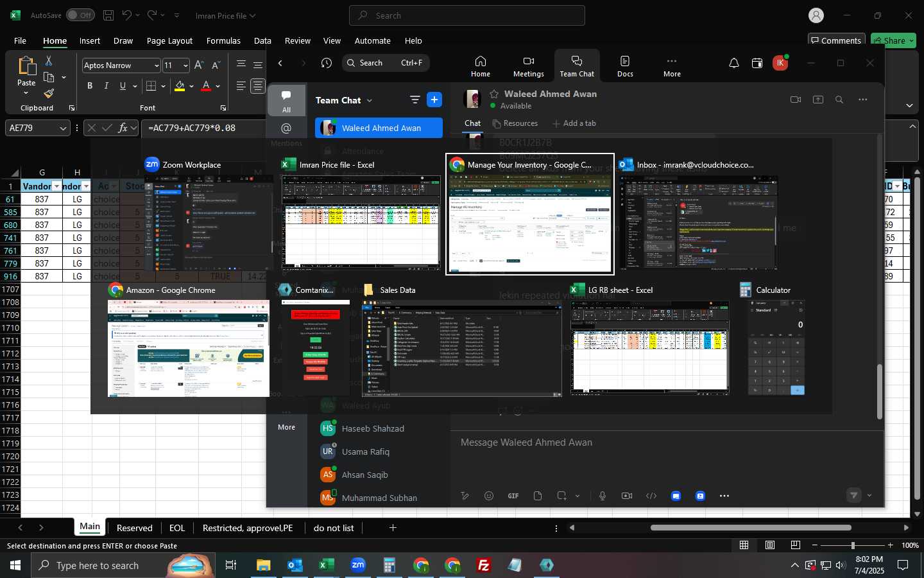This screenshot has height=578, width=924.
Task: Click the Undo arrow in Excel title bar
Action: 127,15
